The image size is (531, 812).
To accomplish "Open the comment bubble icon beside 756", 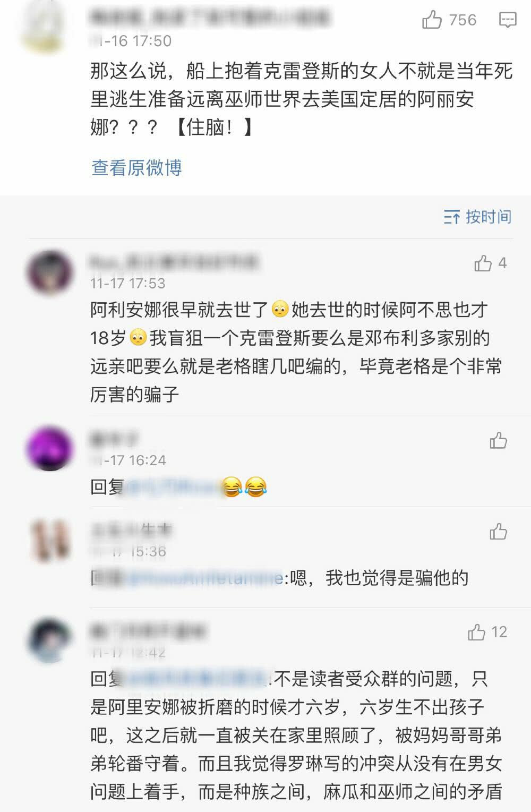I will point(508,21).
